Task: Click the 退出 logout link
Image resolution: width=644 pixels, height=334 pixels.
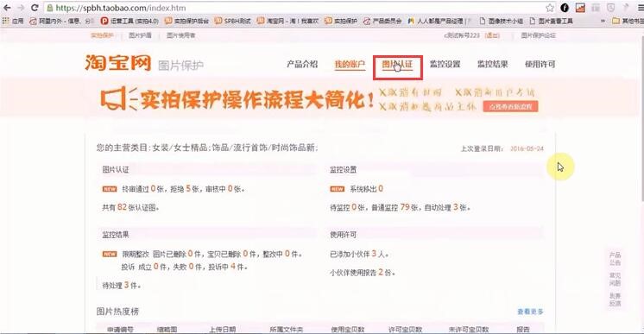Action: [x=492, y=35]
